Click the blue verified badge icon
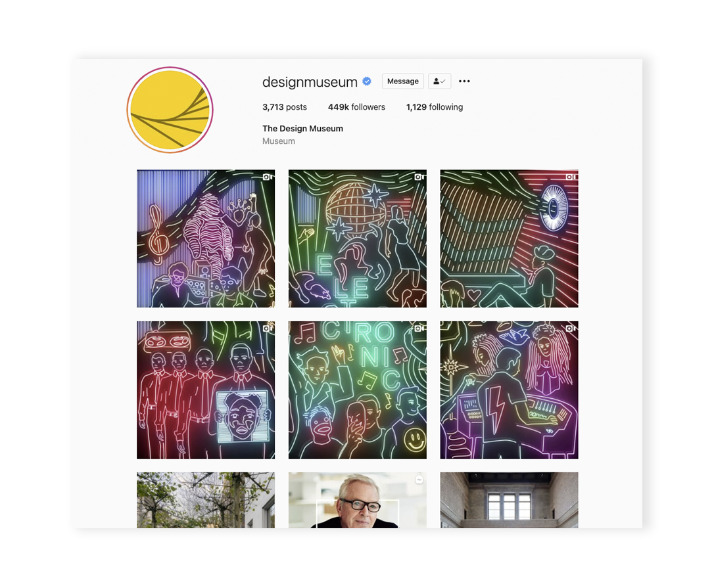The width and height of the screenshot is (714, 588). click(367, 81)
